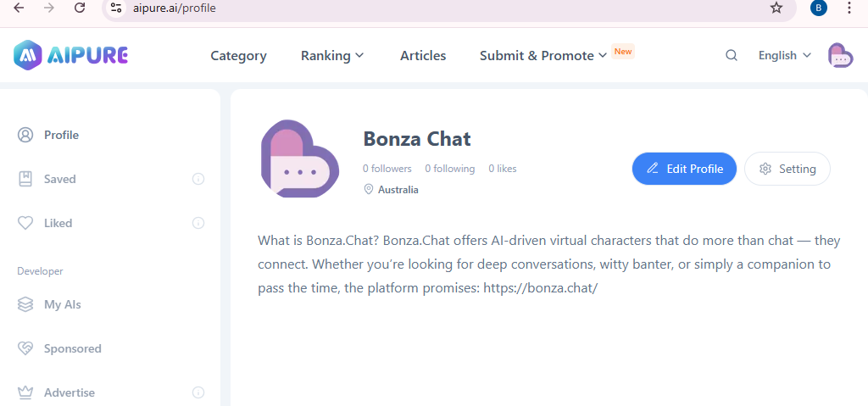Reload the page in browser
Screen dimensions: 868x406
click(80, 8)
